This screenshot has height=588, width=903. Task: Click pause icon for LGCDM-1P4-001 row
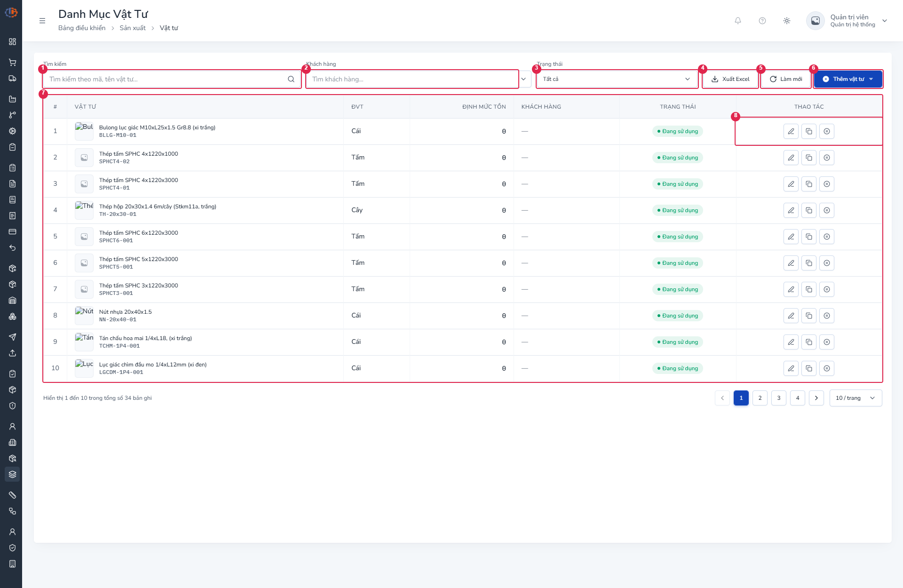tap(827, 368)
